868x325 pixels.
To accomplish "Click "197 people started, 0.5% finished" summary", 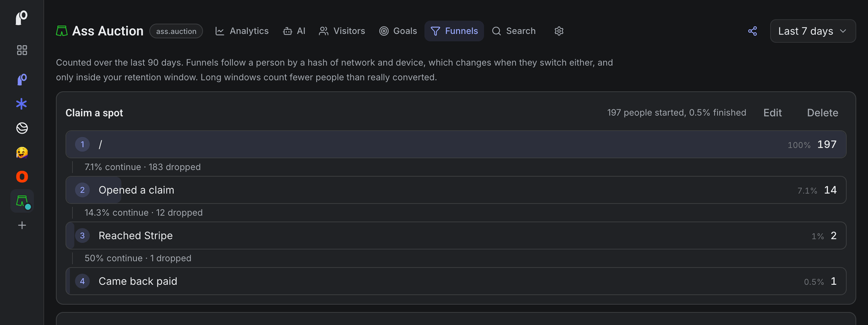I will coord(677,113).
